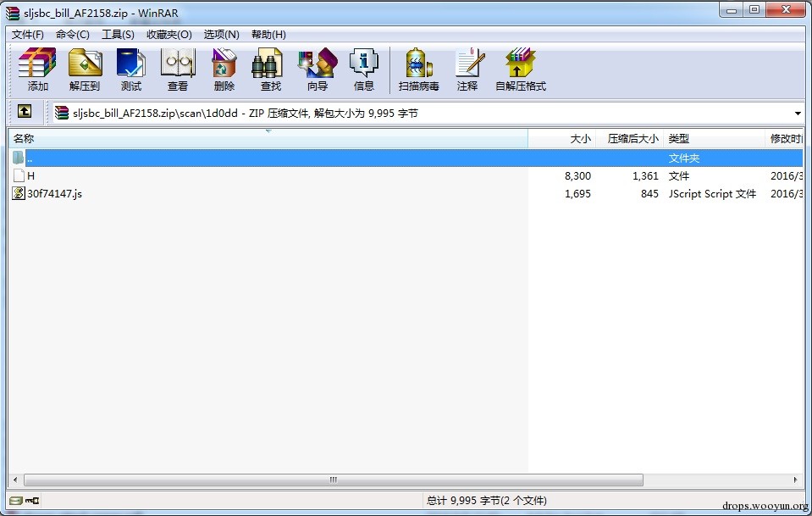Click the Extract To (解压到) icon
This screenshot has width=812, height=516.
click(85, 70)
